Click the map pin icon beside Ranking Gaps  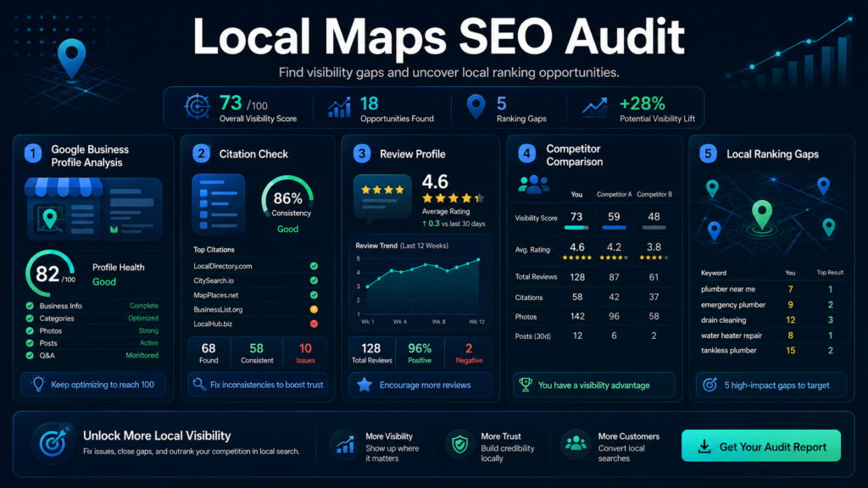point(476,106)
